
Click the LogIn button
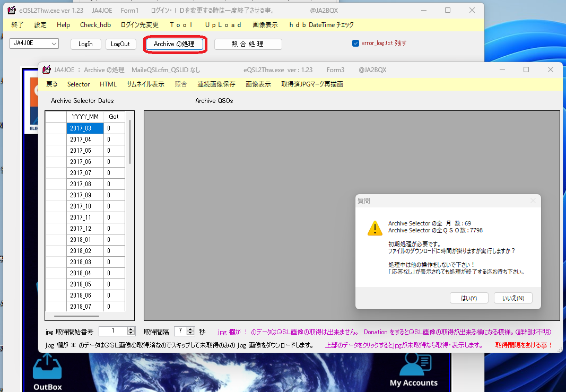[x=85, y=44]
